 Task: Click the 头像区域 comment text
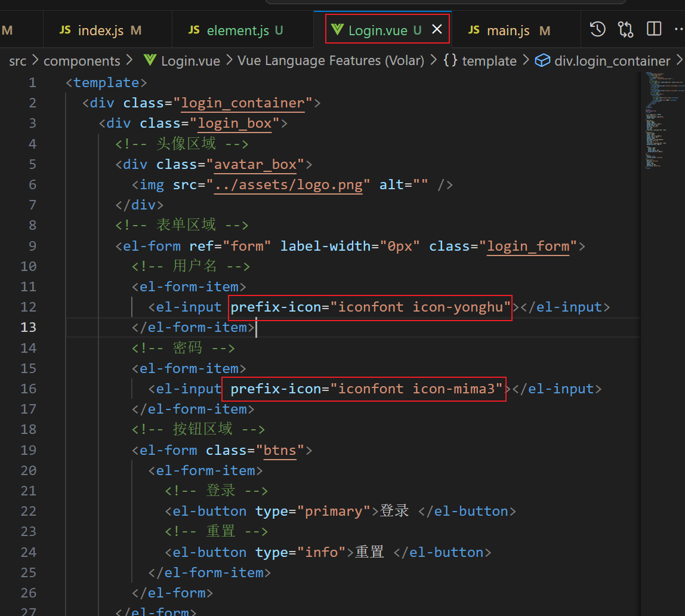[x=186, y=144]
